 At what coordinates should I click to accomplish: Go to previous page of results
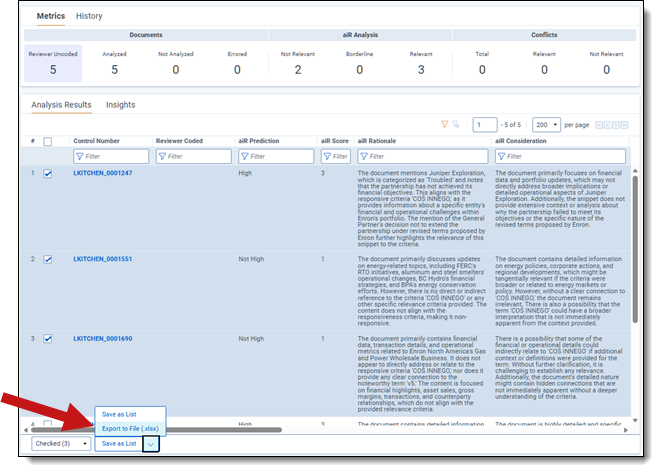[608, 125]
